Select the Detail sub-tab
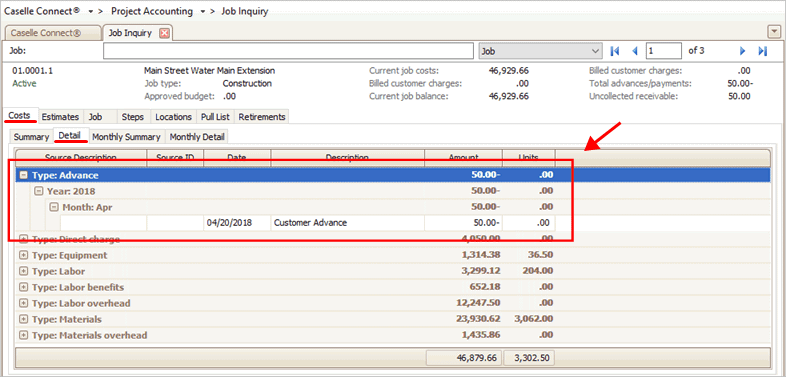This screenshot has width=786, height=377. pyautogui.click(x=70, y=136)
